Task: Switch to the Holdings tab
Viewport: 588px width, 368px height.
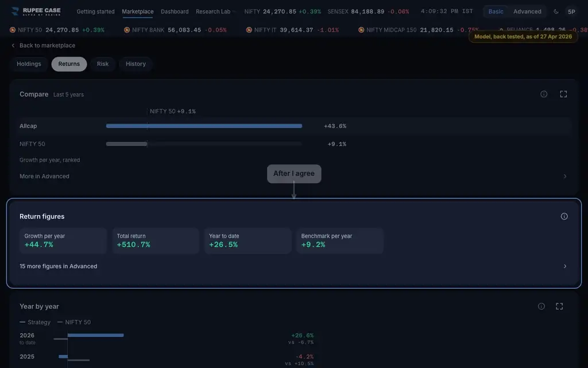Action: [x=29, y=64]
